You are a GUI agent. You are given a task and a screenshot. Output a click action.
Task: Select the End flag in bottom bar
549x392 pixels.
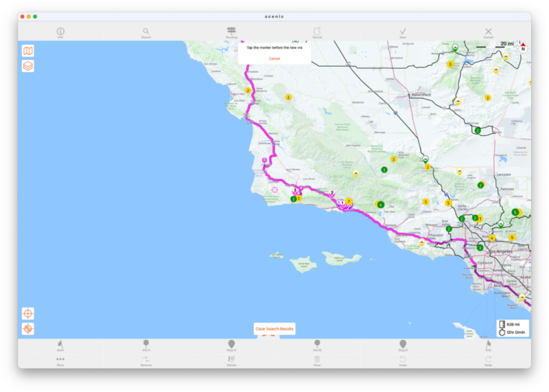488,345
